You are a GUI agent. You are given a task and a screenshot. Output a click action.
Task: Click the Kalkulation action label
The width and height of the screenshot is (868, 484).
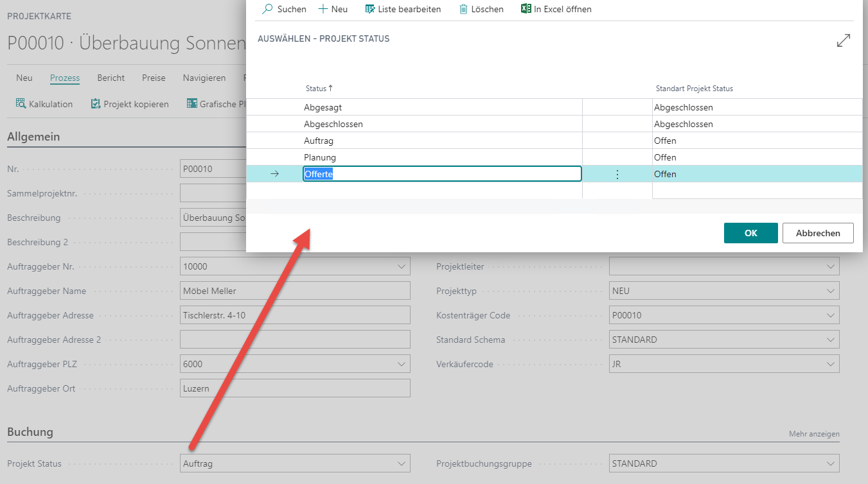[x=51, y=104]
